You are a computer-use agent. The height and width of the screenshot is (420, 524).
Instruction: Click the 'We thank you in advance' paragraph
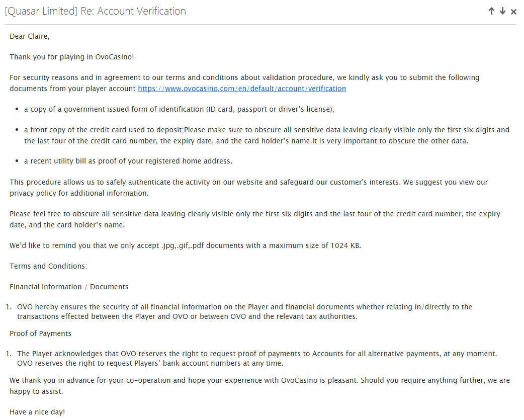click(x=259, y=386)
